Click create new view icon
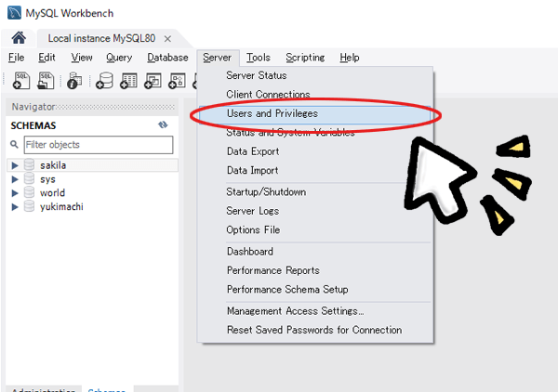 (153, 81)
